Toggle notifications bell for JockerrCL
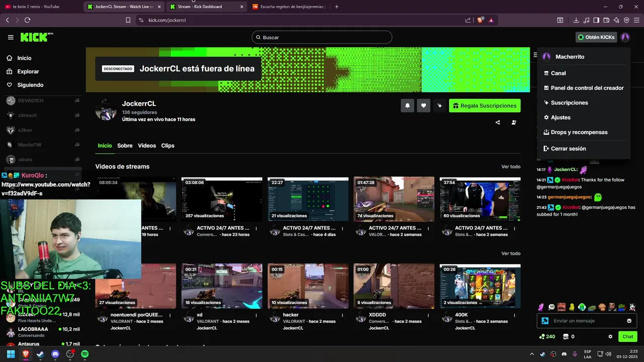 407,106
